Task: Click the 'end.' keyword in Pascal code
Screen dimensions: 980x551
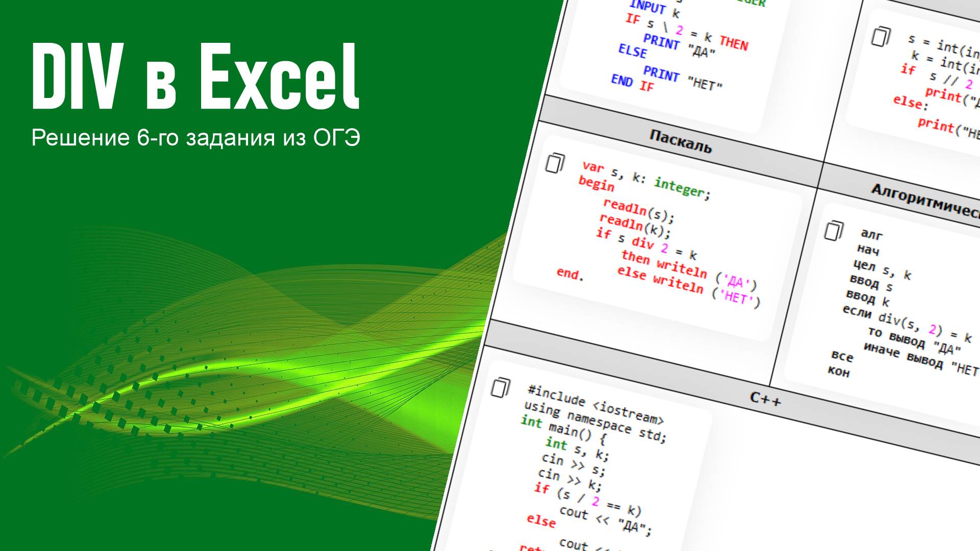Action: click(570, 274)
